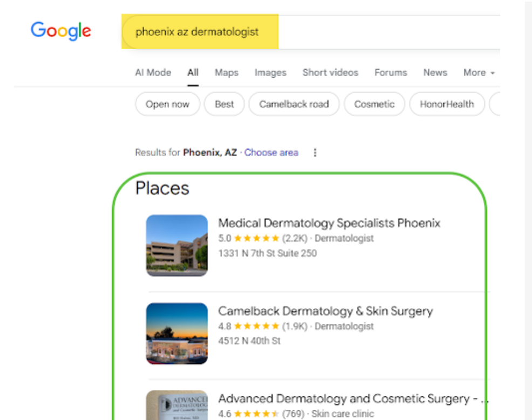
Task: Click the search box with phoenix az dermatologist
Action: tap(197, 32)
